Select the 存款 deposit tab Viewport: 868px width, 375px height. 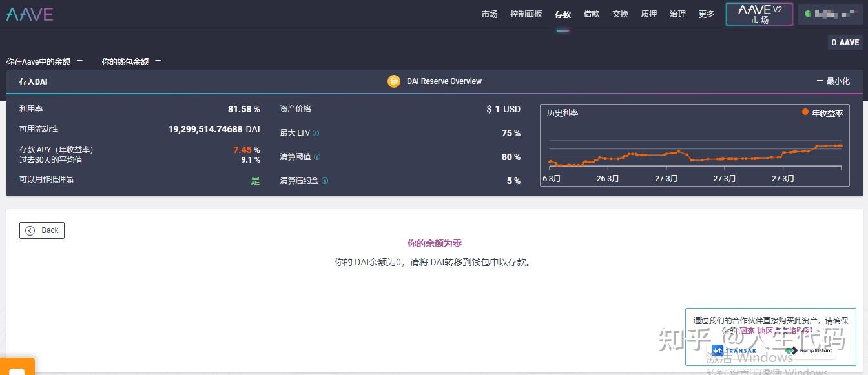(563, 14)
